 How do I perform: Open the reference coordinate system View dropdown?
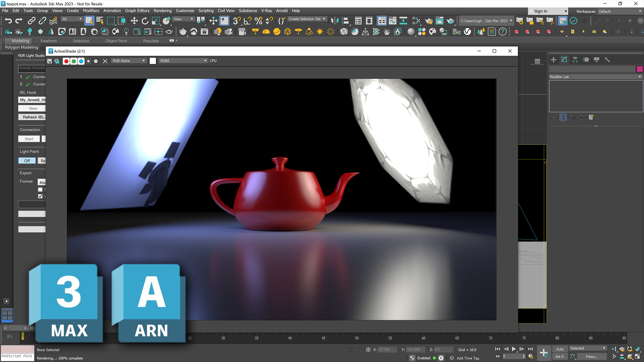pos(183,19)
